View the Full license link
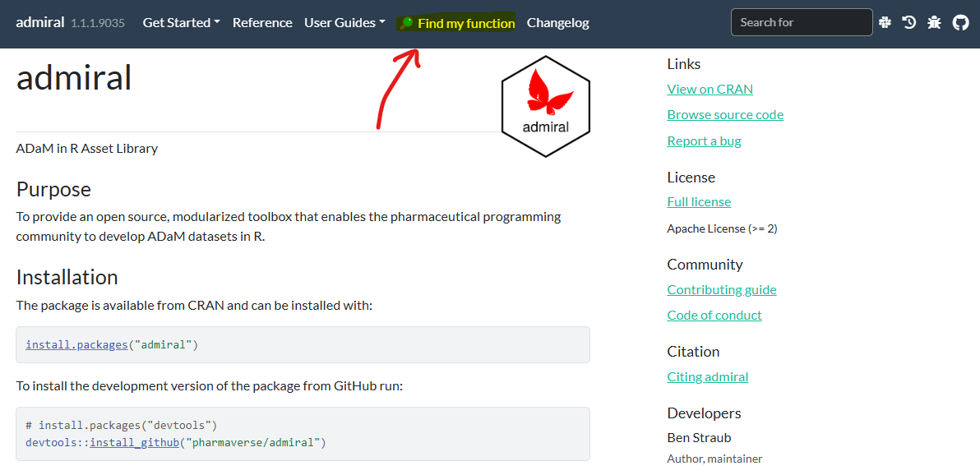 [x=699, y=201]
